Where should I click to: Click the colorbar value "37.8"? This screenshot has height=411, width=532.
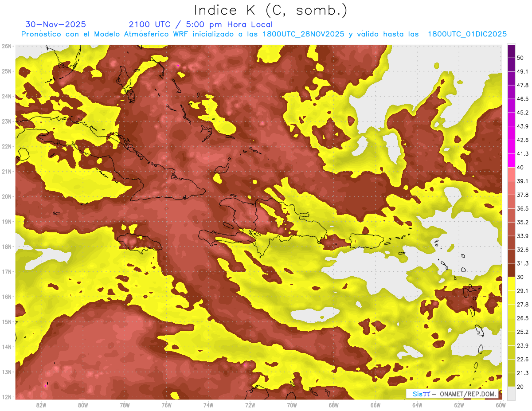click(522, 195)
